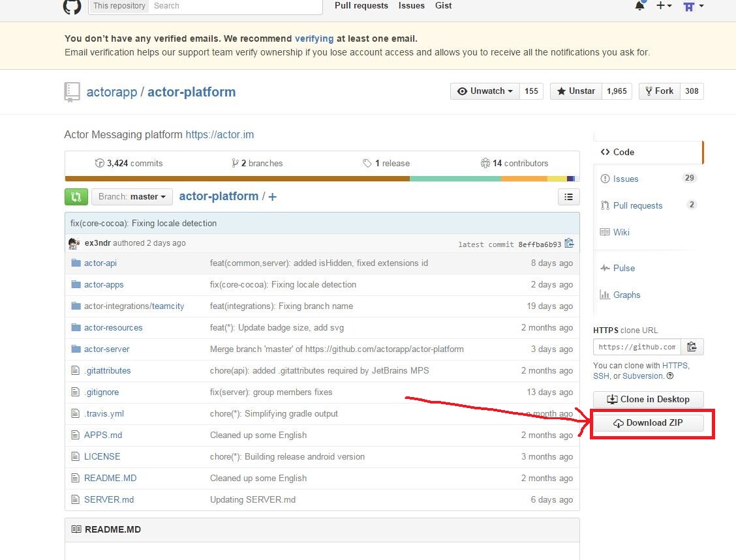This screenshot has width=736, height=560.
Task: Open the Pull requests sidebar tab
Action: coord(648,205)
